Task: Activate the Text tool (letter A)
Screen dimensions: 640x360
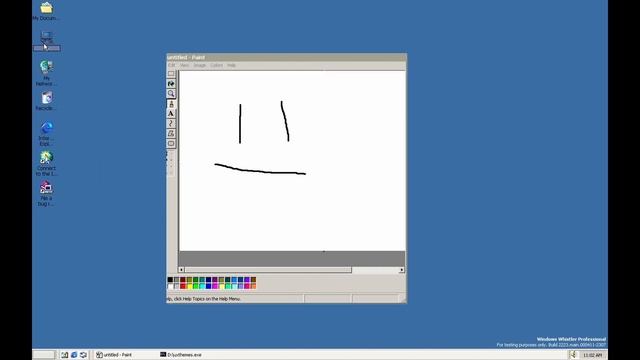Action: point(171,113)
